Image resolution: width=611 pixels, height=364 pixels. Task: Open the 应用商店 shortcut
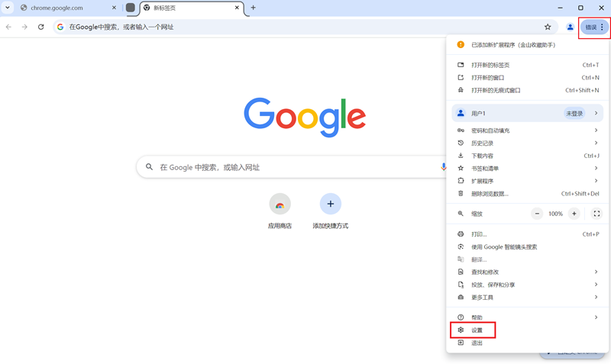(x=280, y=211)
